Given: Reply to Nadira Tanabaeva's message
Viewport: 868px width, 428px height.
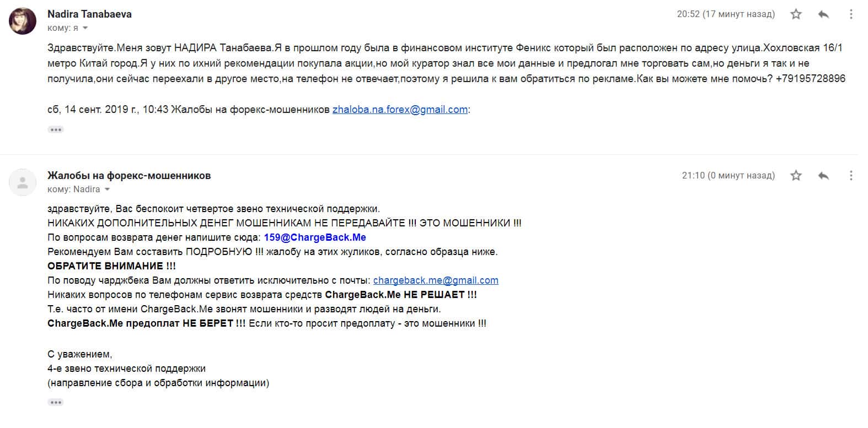Looking at the screenshot, I should [x=823, y=14].
